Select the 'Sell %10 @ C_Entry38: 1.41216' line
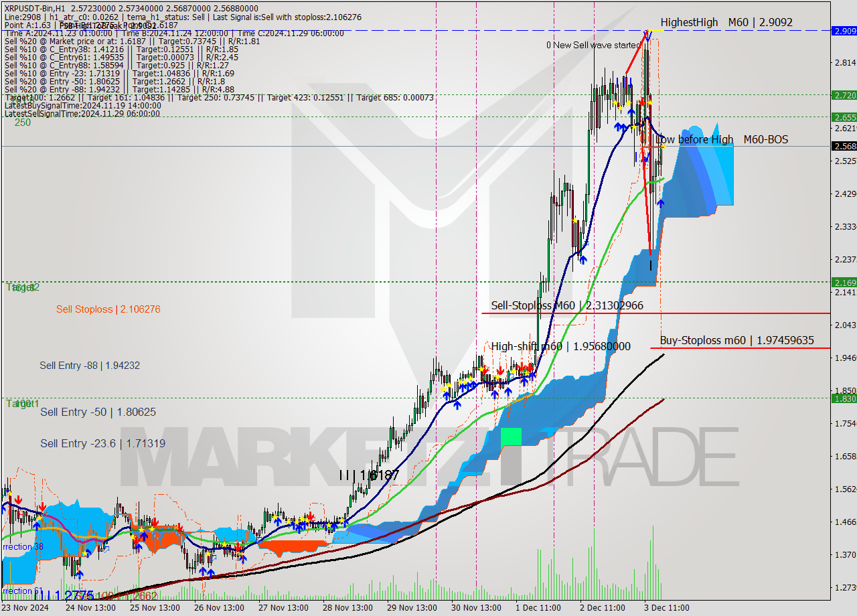This screenshot has width=857, height=616. 121,49
